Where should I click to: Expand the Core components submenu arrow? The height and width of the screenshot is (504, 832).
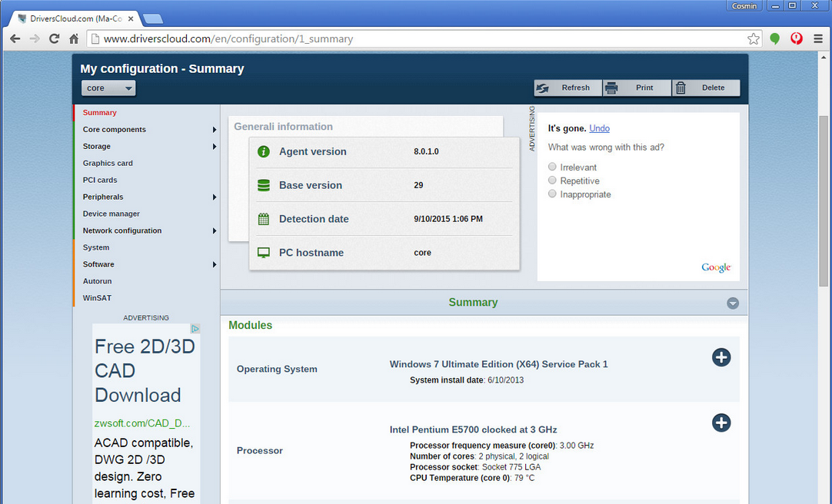point(215,130)
